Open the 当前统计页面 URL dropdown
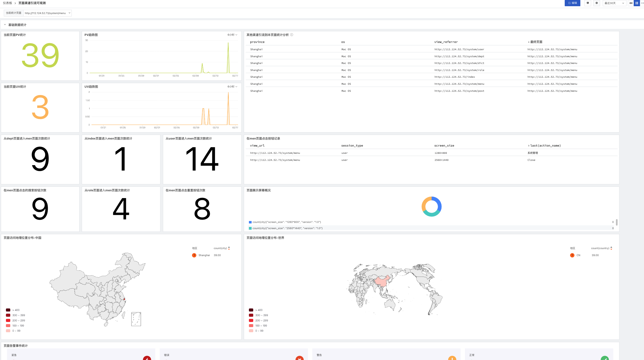 tap(47, 13)
